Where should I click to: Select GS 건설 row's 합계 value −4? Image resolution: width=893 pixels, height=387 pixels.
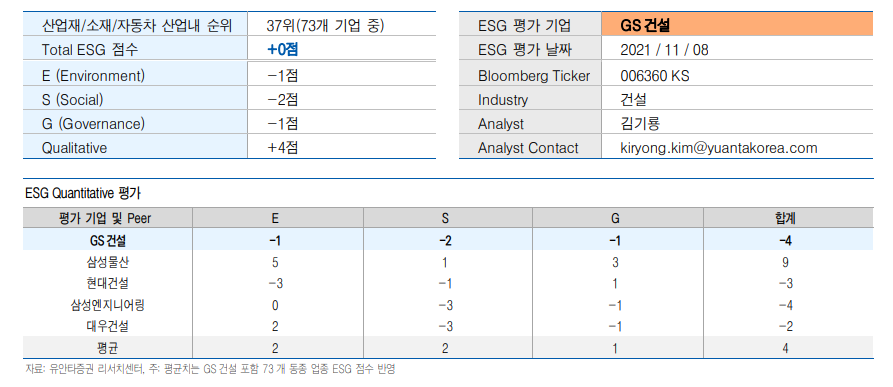(x=786, y=241)
